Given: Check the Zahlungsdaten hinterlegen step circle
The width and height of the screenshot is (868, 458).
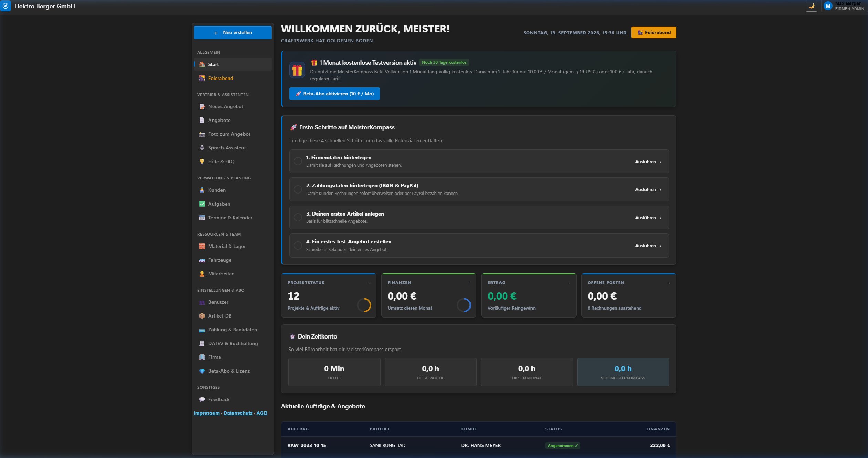Looking at the screenshot, I should click(298, 189).
